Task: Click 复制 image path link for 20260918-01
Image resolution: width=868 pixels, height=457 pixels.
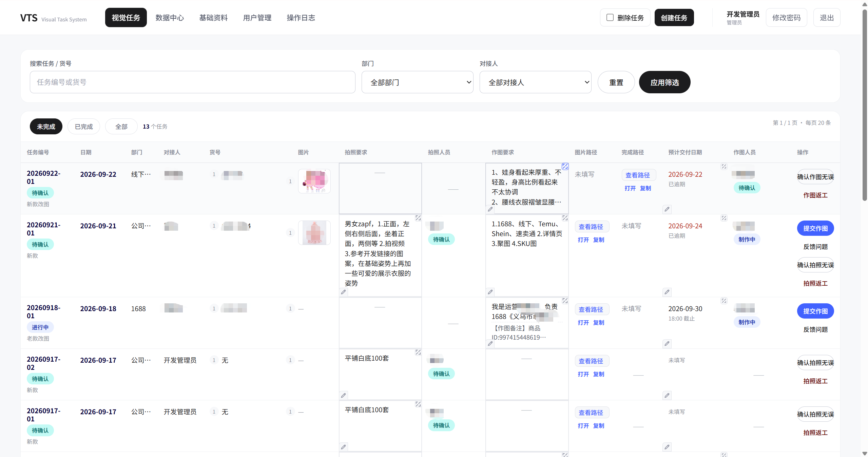Action: 599,323
